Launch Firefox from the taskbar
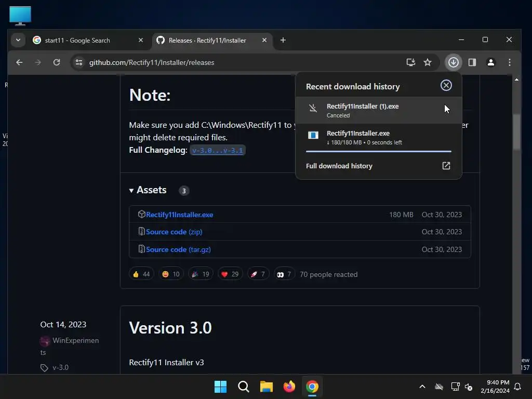The width and height of the screenshot is (532, 399). tap(289, 387)
